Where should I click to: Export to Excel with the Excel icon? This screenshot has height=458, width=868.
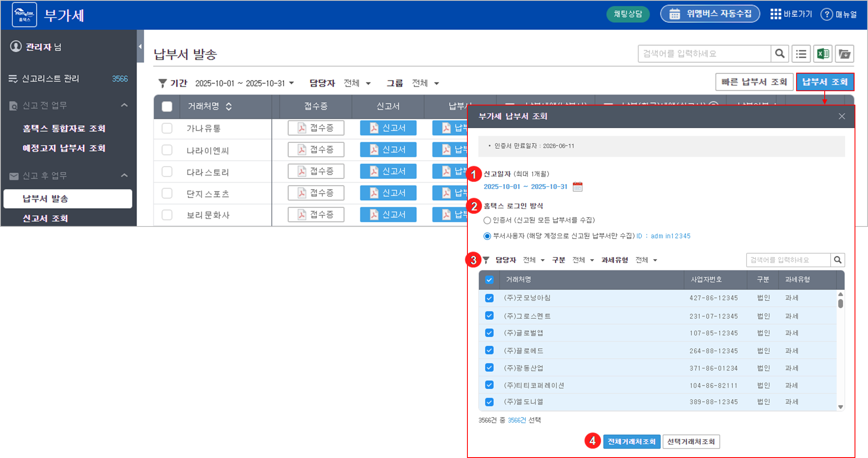823,54
